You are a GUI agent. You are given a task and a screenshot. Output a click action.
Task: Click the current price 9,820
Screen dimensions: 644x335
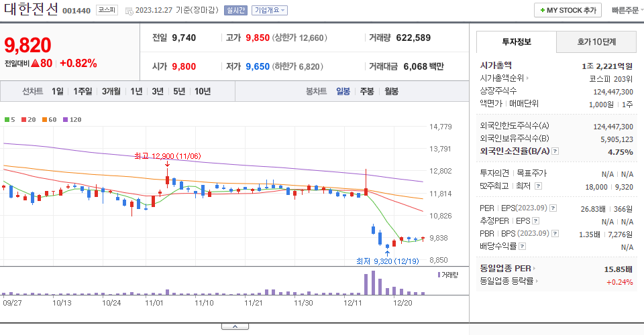[28, 45]
